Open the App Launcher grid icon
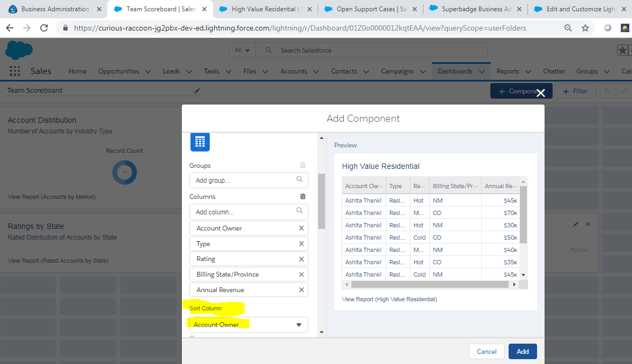Image resolution: width=632 pixels, height=364 pixels. click(x=14, y=71)
